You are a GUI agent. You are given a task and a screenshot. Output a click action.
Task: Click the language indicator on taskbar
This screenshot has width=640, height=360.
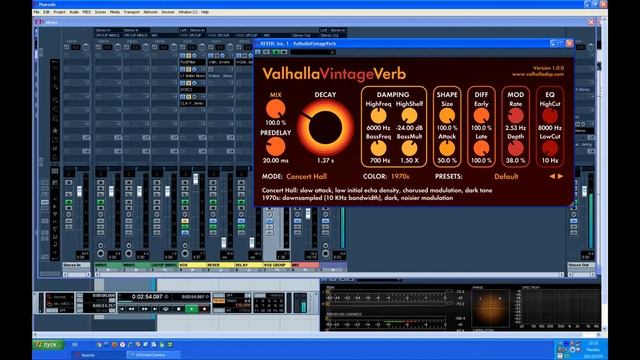[74, 345]
